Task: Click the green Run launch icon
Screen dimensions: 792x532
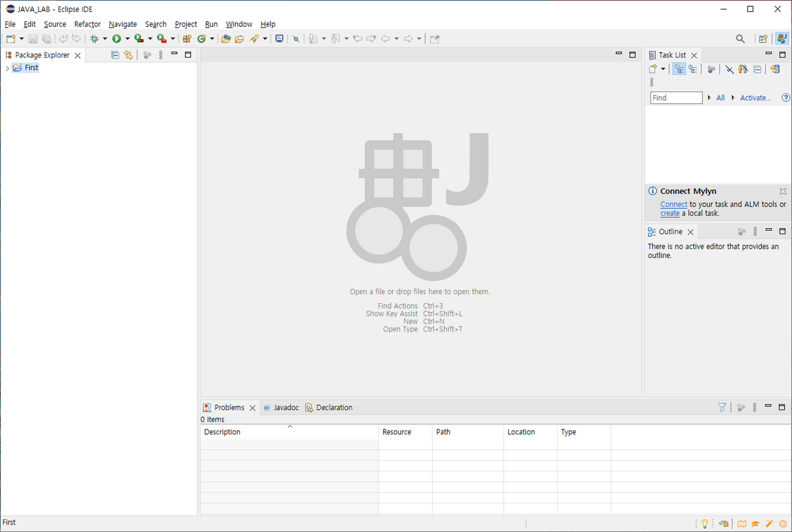Action: click(116, 38)
